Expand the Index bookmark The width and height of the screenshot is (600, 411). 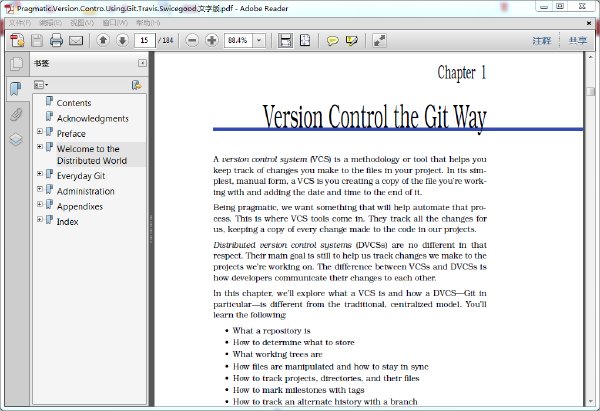click(40, 219)
